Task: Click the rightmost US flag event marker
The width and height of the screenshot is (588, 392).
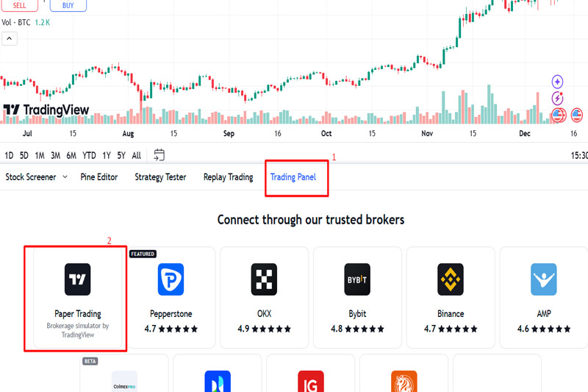Action: (x=576, y=115)
